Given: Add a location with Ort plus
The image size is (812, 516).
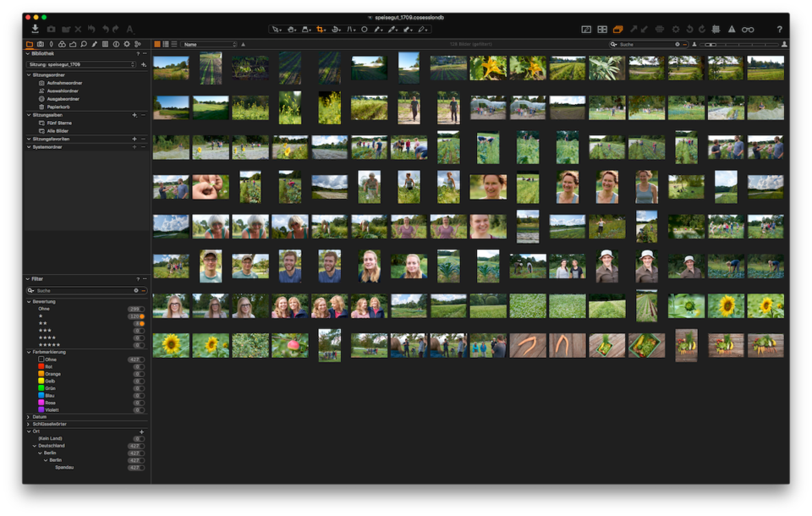Looking at the screenshot, I should 141,431.
